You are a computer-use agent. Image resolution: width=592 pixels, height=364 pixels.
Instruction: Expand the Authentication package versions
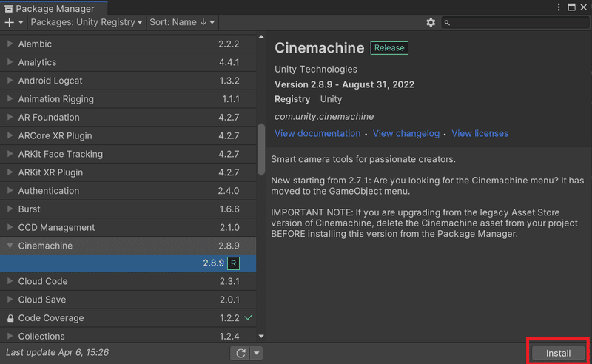tap(10, 191)
